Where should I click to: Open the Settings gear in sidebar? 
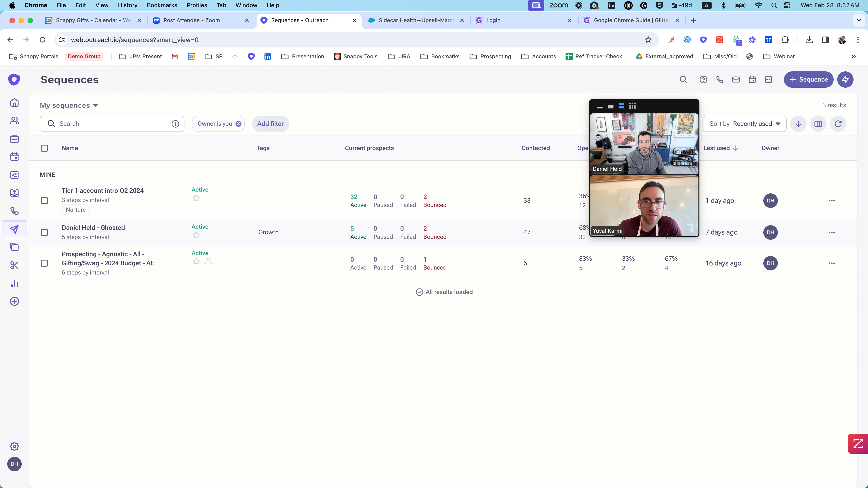click(x=14, y=447)
